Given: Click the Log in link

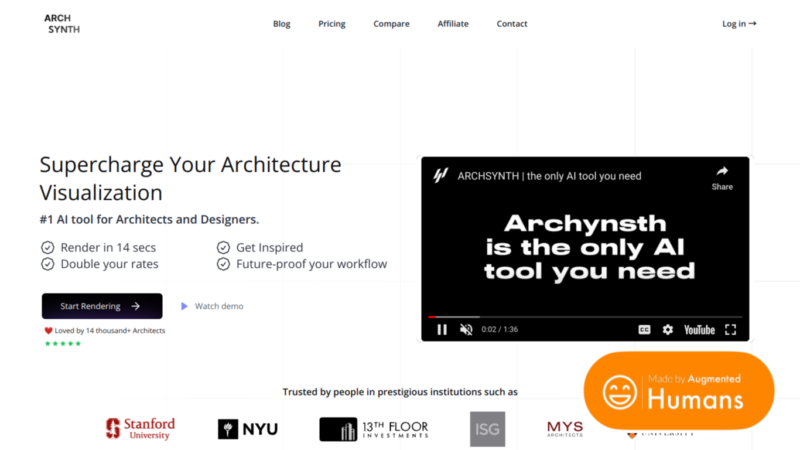Looking at the screenshot, I should pyautogui.click(x=739, y=24).
